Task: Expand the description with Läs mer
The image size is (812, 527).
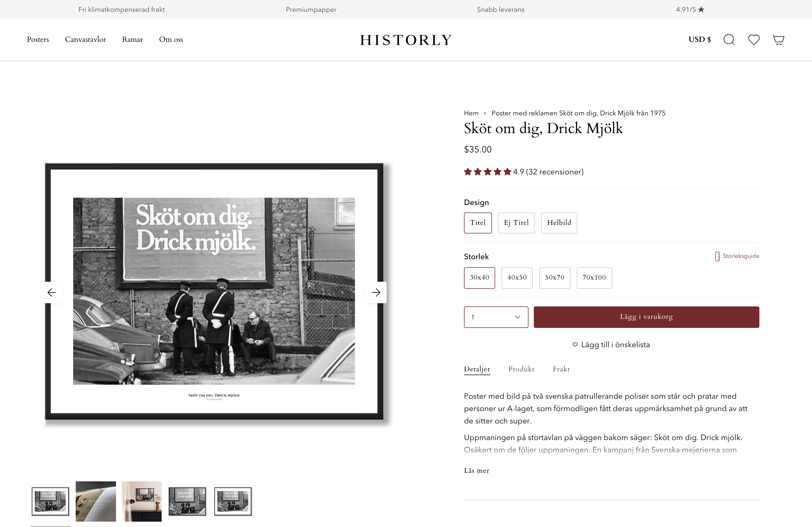Action: coord(476,470)
